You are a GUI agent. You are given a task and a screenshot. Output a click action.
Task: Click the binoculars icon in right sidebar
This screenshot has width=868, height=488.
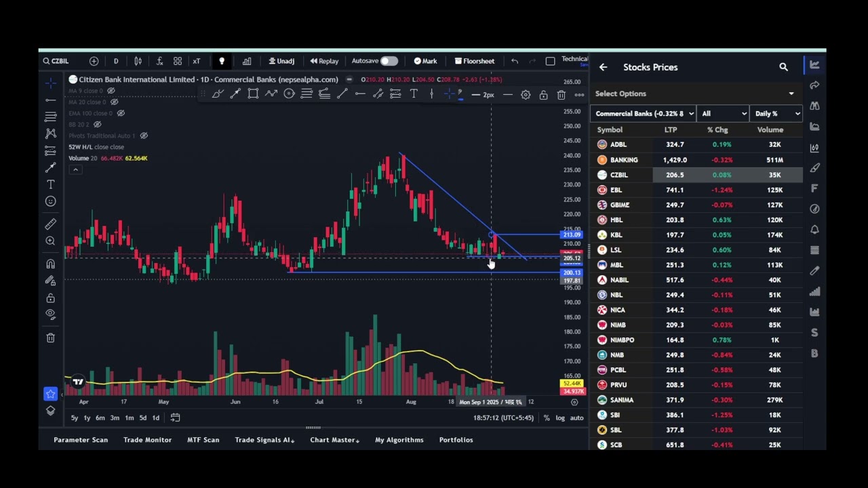coord(814,106)
